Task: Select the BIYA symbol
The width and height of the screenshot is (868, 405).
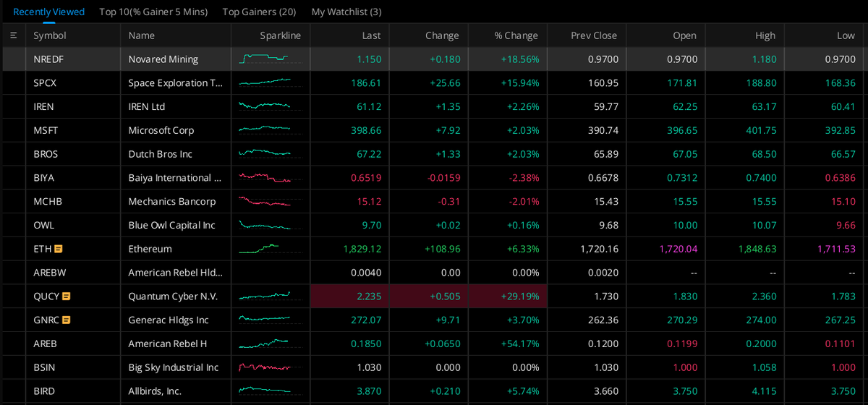Action: pos(43,178)
